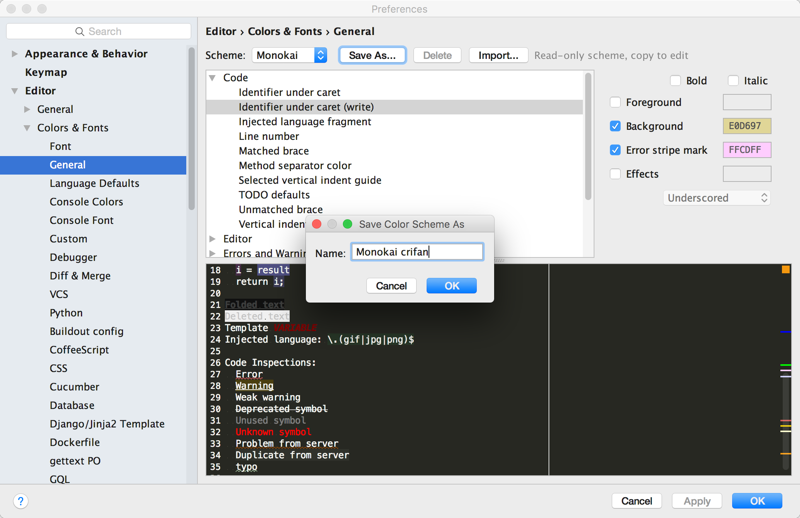The height and width of the screenshot is (518, 800).
Task: Open CoffeeScript color settings
Action: pos(79,350)
